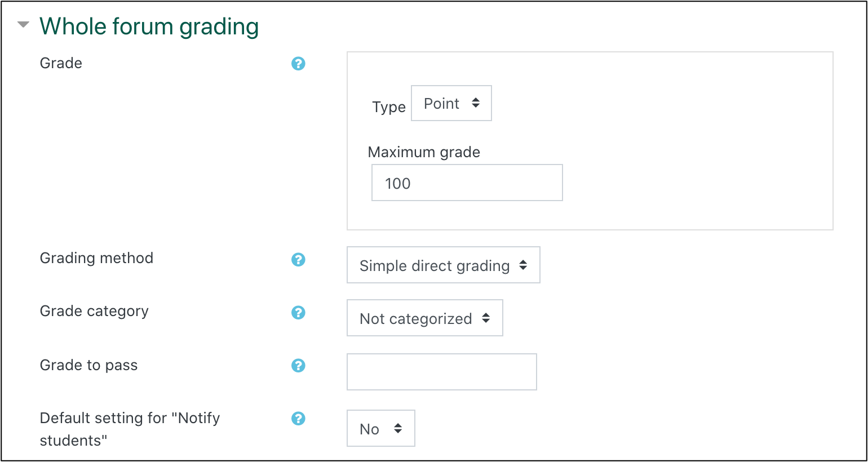Viewport: 868px width, 462px height.
Task: Click the Grade to pass help icon
Action: [x=298, y=366]
